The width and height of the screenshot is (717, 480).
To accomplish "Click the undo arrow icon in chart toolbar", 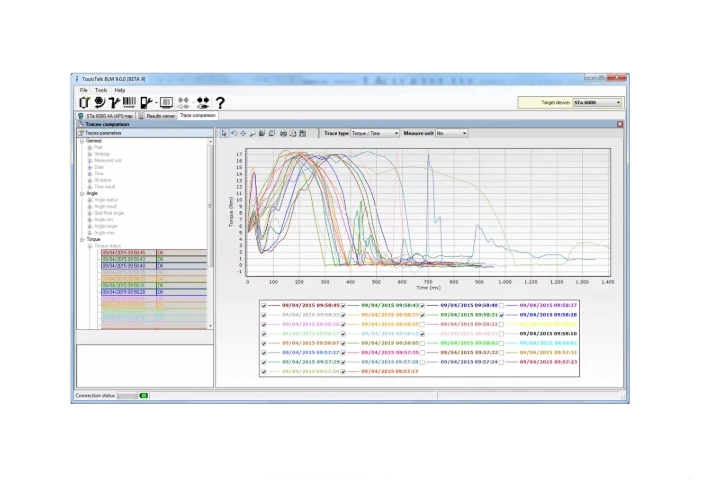I will click(x=234, y=133).
